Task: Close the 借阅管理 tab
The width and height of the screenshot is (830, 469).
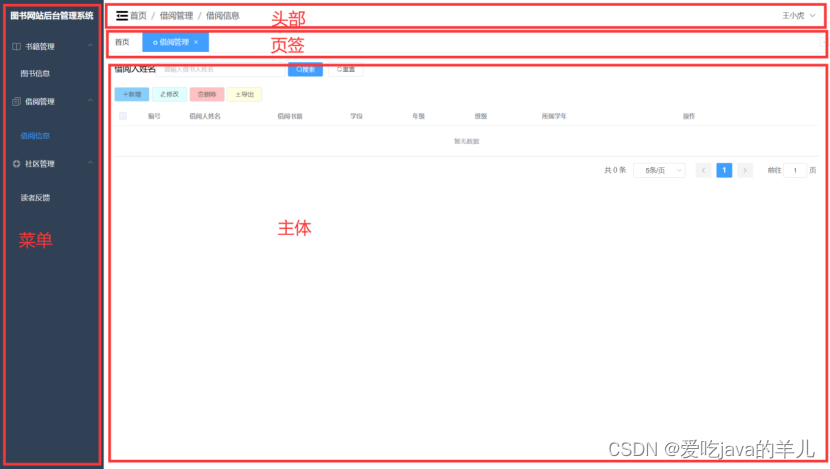Action: click(x=196, y=42)
